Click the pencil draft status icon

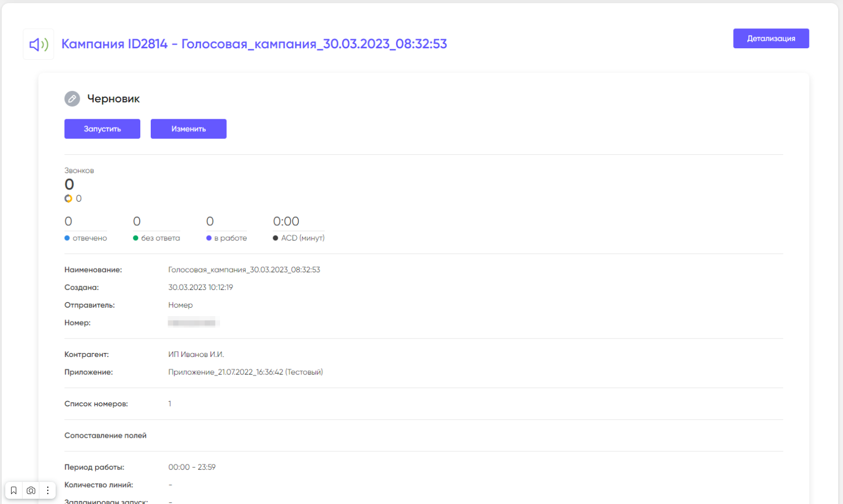(72, 99)
